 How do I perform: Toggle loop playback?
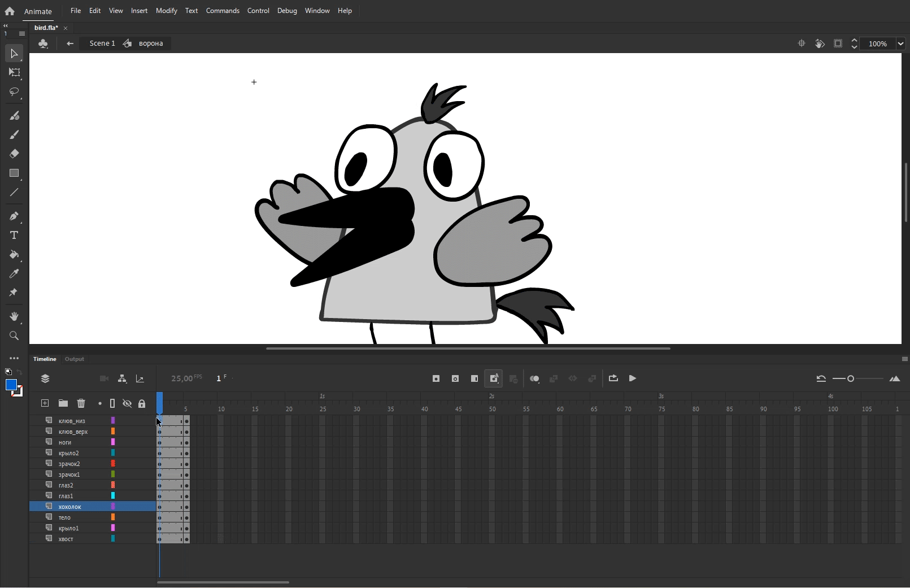coord(613,378)
